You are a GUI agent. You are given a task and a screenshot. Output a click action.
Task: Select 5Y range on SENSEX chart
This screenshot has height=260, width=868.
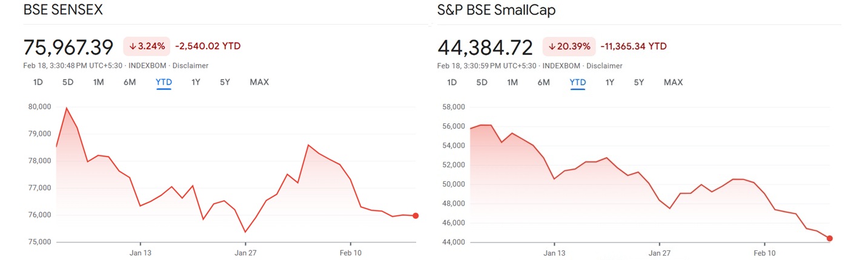[x=225, y=82]
